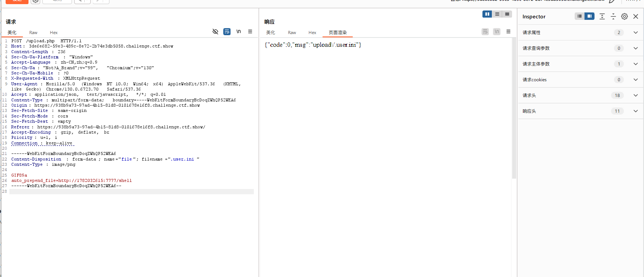Select the request Raw tab
Screen dimensions: 644x277
(x=33, y=33)
